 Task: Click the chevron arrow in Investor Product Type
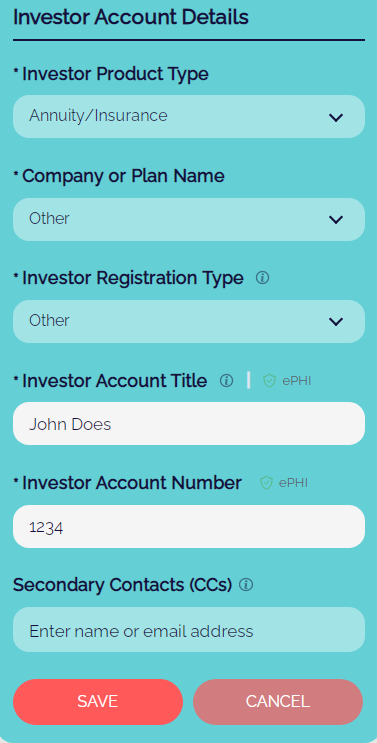336,117
